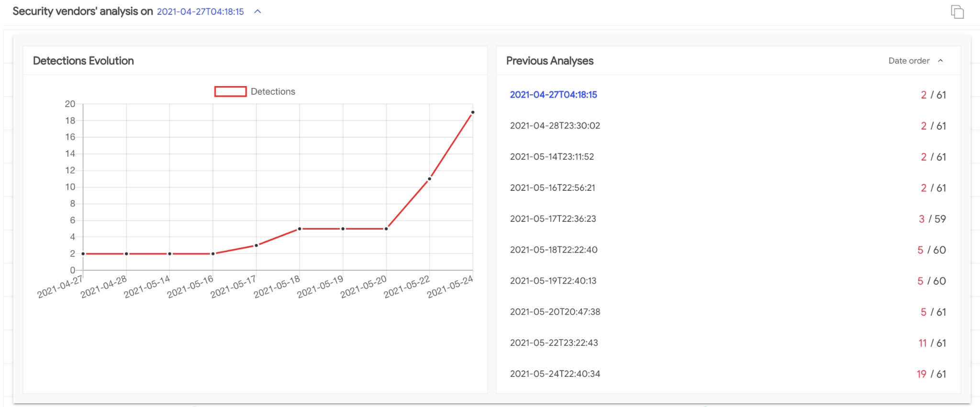Collapse the security vendors' analysis chevron

tap(257, 11)
